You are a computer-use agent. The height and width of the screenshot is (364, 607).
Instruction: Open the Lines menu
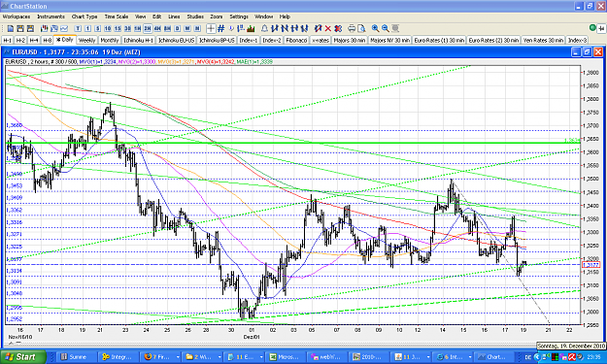click(x=174, y=17)
